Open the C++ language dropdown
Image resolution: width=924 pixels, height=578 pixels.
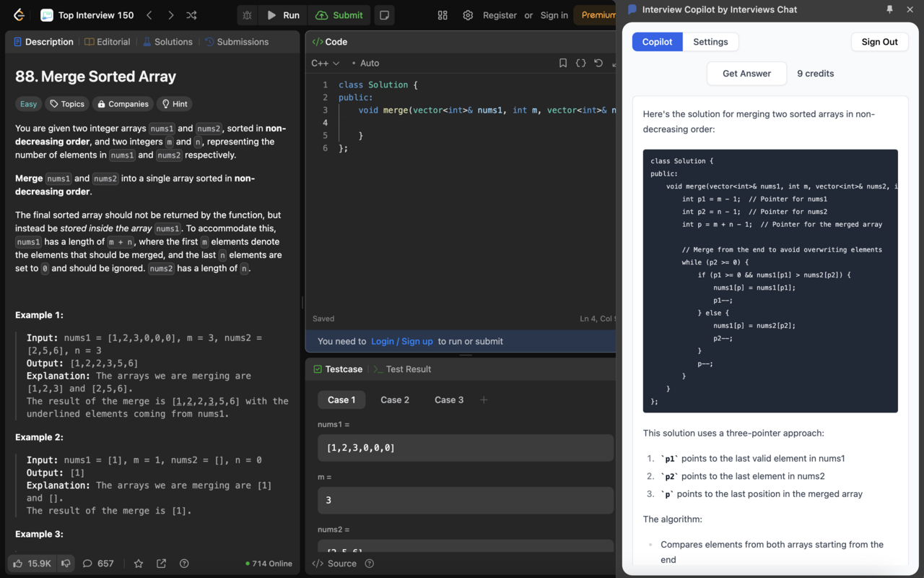325,63
